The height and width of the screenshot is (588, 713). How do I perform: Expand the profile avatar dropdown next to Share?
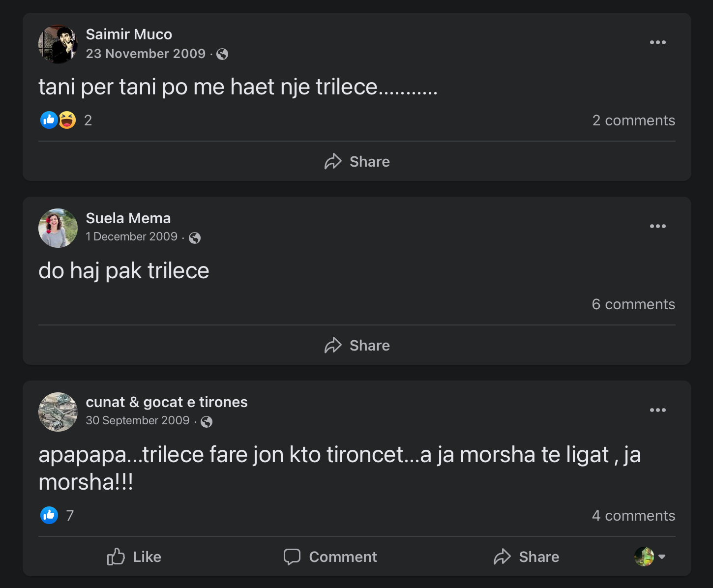point(650,557)
